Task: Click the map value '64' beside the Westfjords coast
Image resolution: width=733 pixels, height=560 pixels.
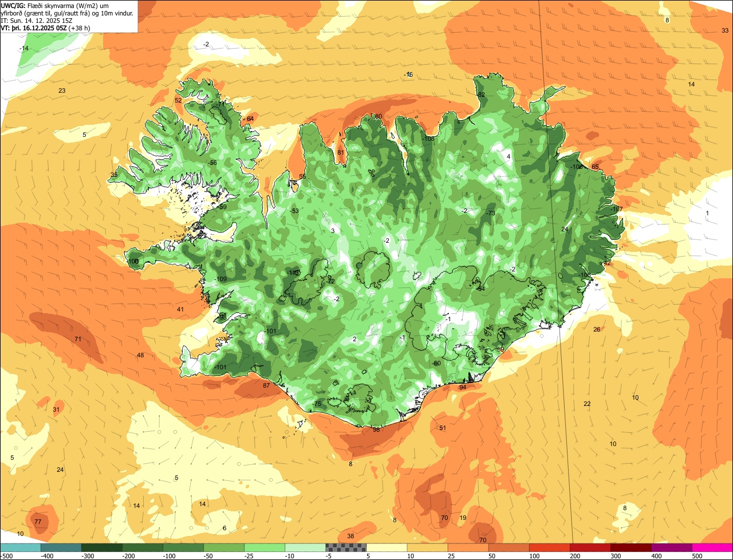Action: [250, 119]
